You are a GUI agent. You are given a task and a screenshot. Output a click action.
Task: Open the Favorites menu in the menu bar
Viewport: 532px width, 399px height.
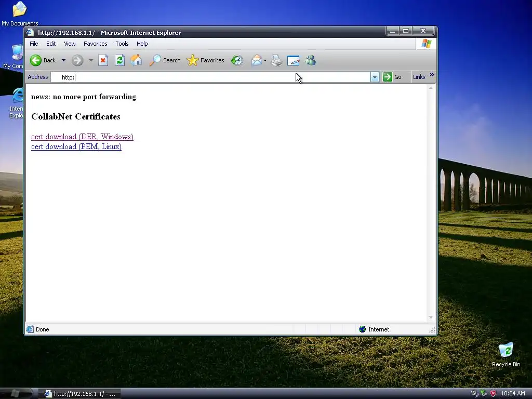pos(96,44)
